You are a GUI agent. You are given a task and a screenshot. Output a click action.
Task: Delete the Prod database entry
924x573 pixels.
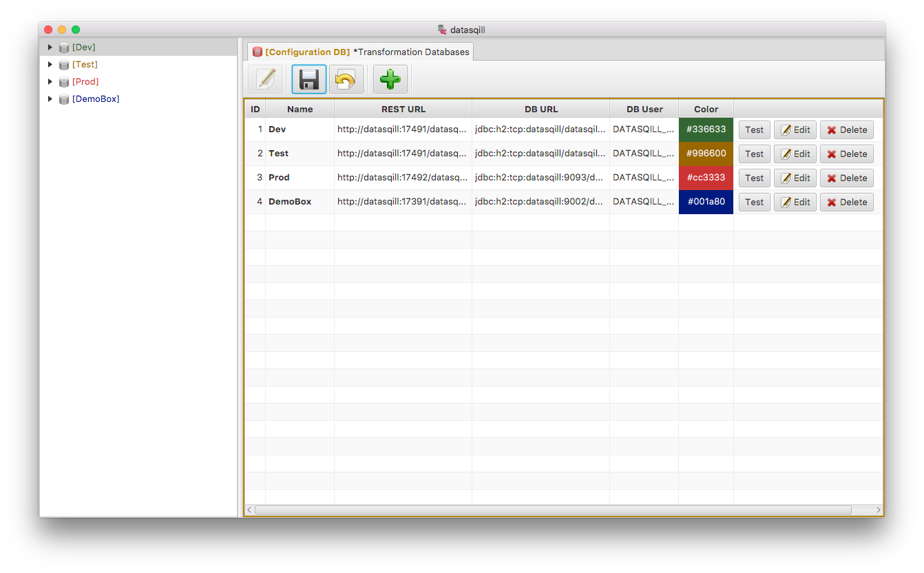tap(846, 178)
